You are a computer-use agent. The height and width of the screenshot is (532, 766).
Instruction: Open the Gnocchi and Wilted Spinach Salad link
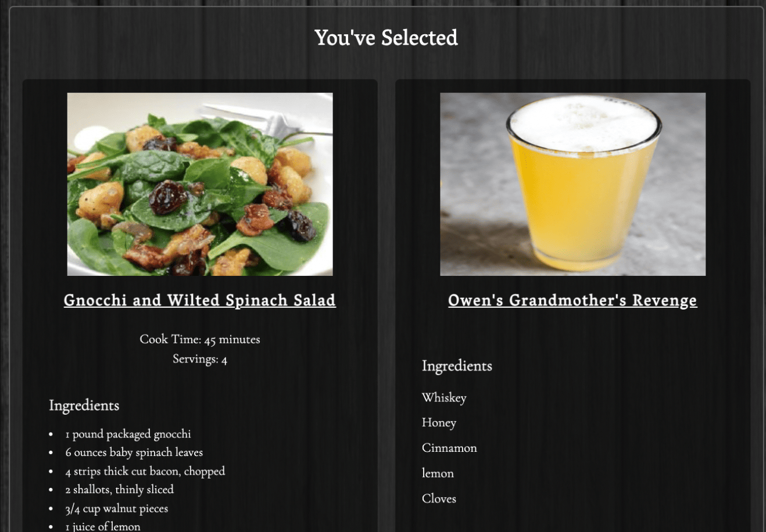pyautogui.click(x=199, y=300)
